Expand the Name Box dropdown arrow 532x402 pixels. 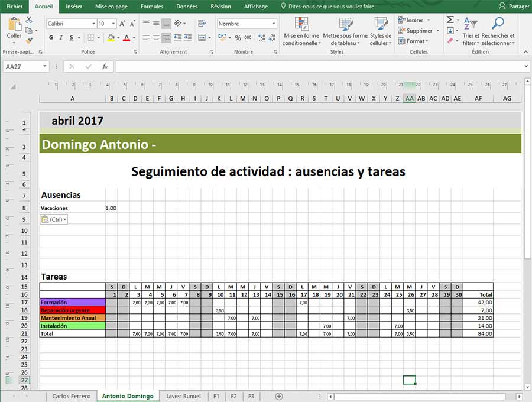pyautogui.click(x=44, y=66)
